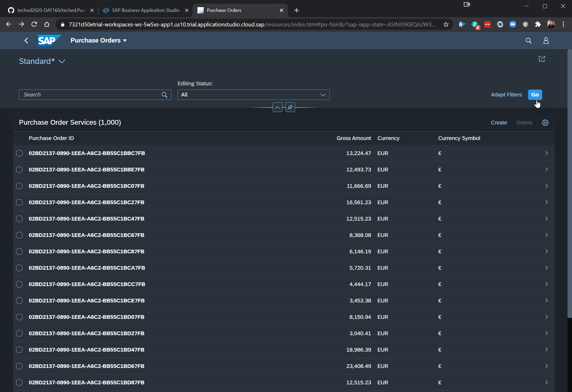
Task: Expand the Standard* variant selector
Action: 42,61
